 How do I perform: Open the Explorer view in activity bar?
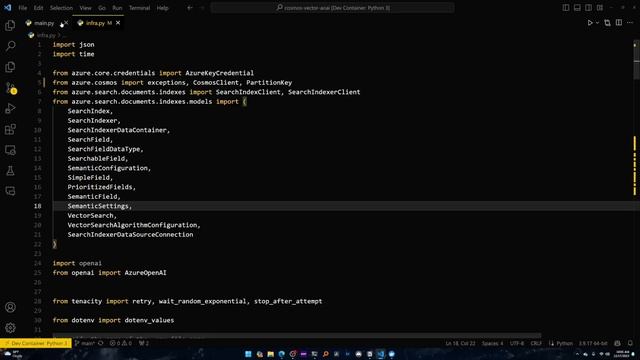pyautogui.click(x=10, y=25)
